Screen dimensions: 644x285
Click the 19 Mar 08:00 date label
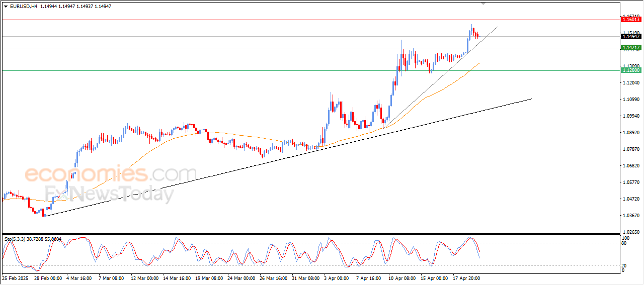point(210,277)
